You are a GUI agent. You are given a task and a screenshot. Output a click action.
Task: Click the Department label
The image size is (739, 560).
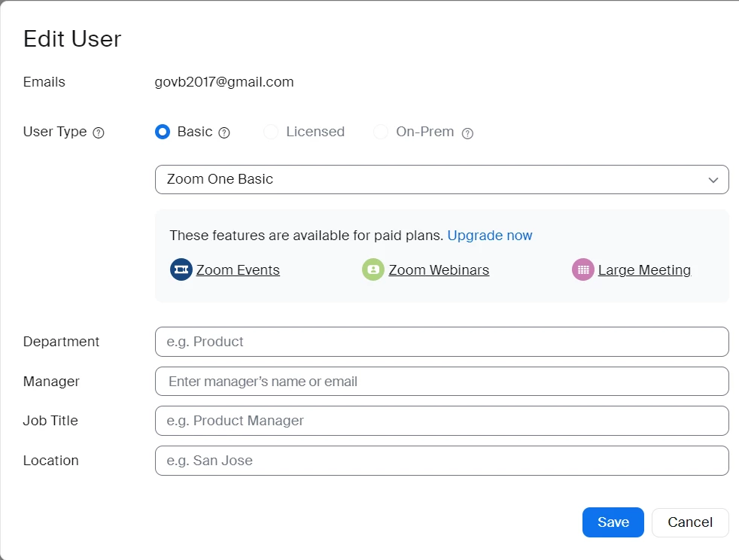tap(61, 342)
